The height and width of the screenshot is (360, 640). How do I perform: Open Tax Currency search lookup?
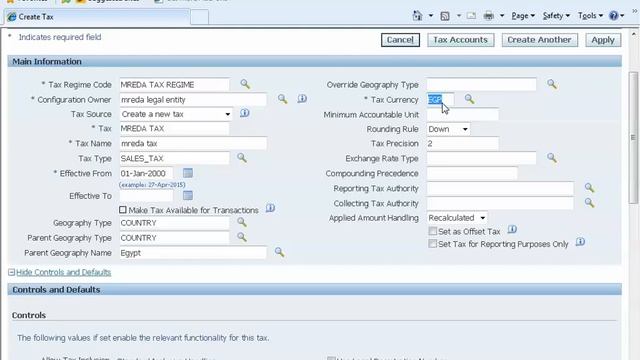point(469,99)
